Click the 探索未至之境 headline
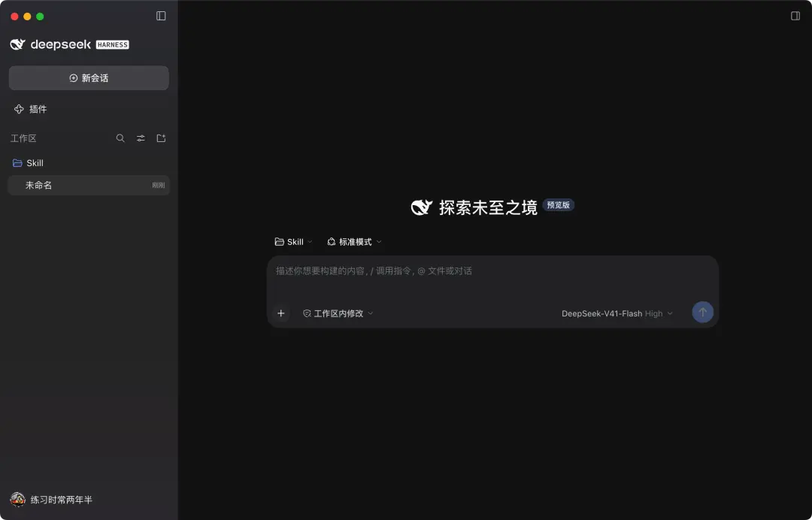 [488, 207]
